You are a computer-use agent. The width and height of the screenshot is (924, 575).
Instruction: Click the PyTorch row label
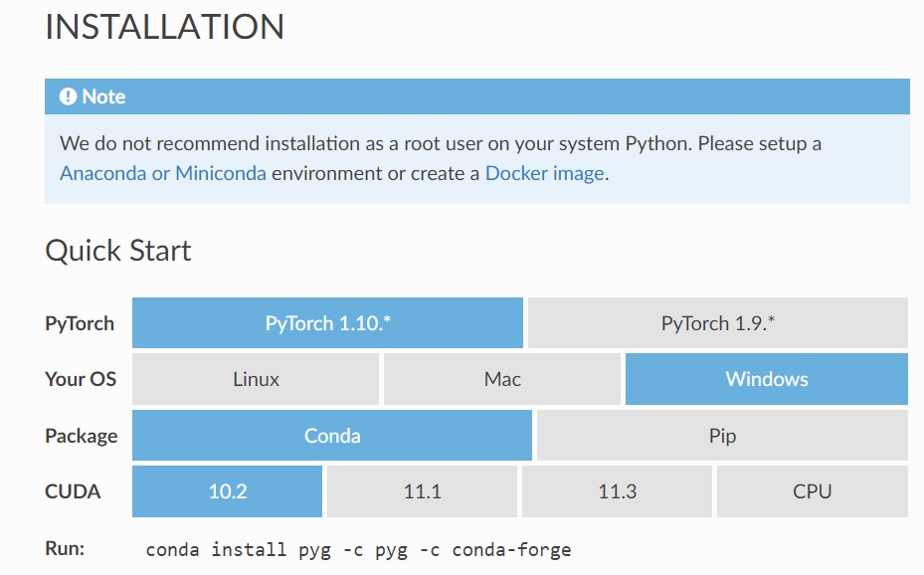pyautogui.click(x=80, y=323)
